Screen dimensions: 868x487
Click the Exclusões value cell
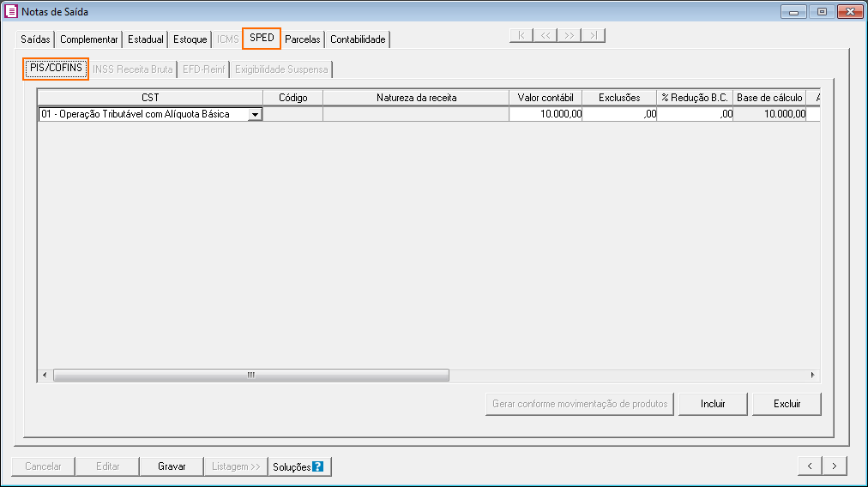(x=619, y=114)
